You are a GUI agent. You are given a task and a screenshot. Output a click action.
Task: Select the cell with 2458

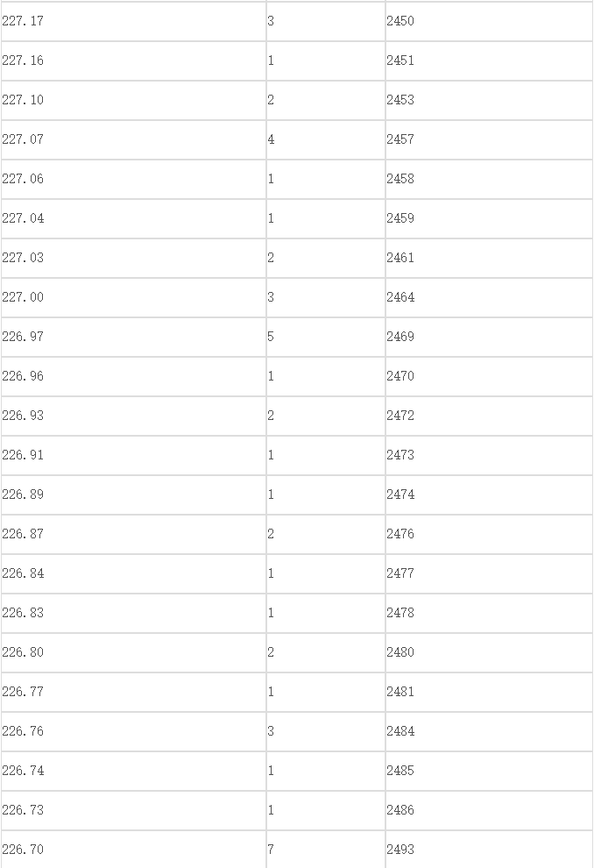(489, 180)
